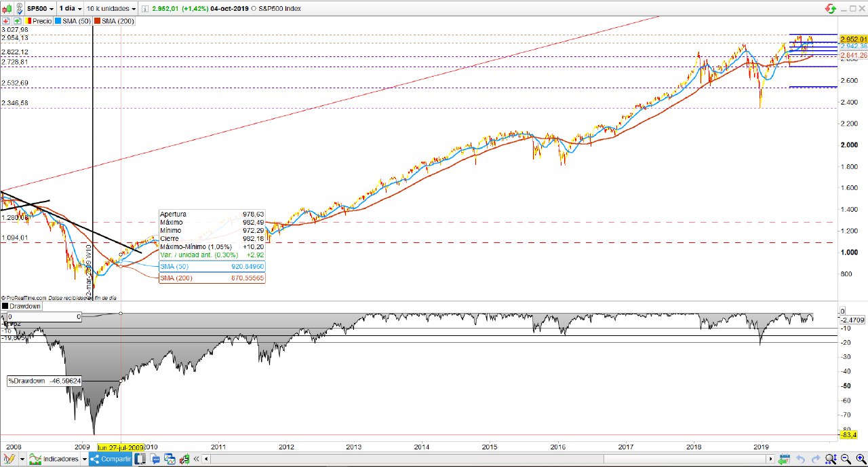Change the 1 día timeframe dropdown
This screenshot has width=868, height=467.
click(71, 8)
